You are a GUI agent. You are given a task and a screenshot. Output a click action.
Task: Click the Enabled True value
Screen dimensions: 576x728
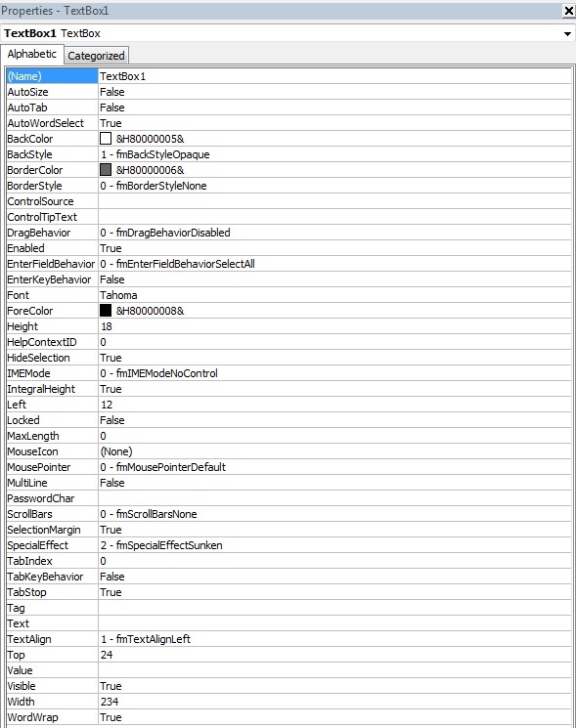[x=334, y=248]
